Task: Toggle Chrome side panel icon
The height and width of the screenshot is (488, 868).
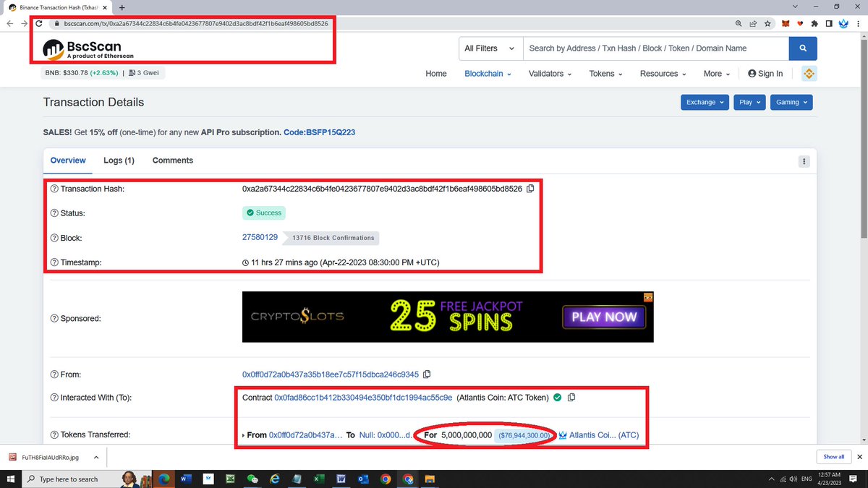Action: 829,24
